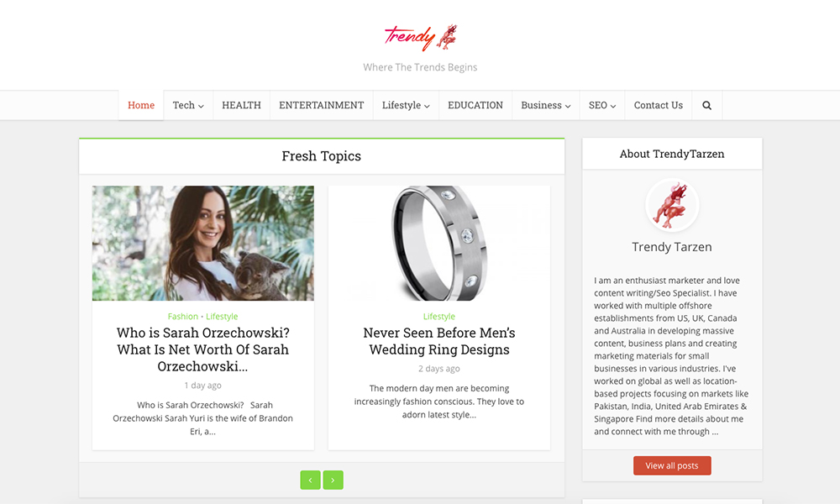Select the Home menu item
This screenshot has width=840, height=504.
tap(141, 106)
